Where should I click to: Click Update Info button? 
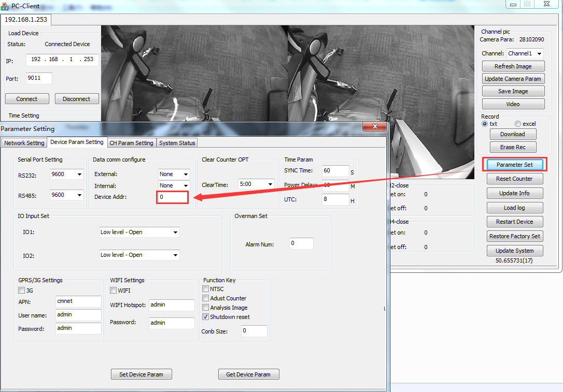pos(514,193)
